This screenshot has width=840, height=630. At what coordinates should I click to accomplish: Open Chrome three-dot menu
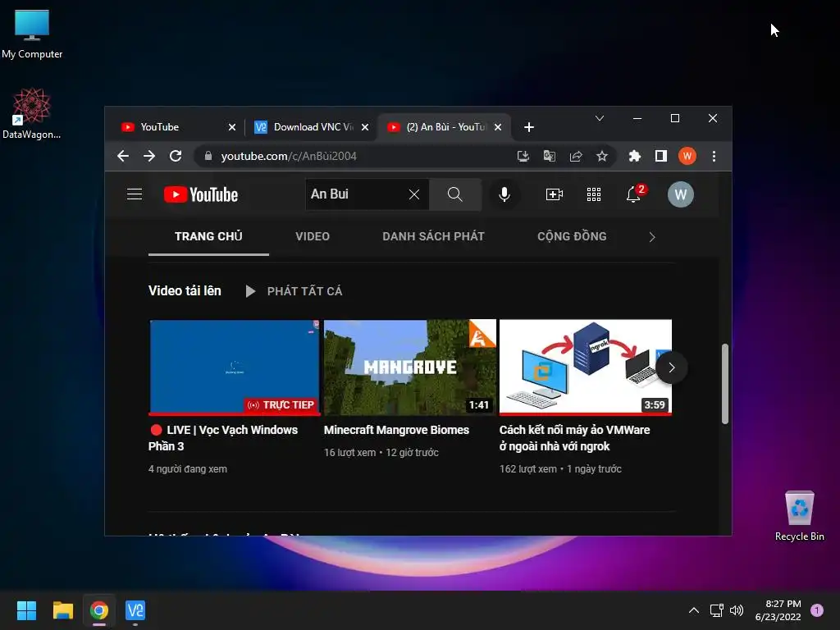pyautogui.click(x=714, y=156)
